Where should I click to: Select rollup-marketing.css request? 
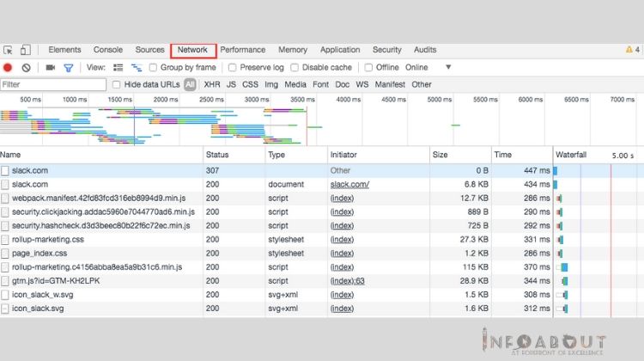click(322, 240)
